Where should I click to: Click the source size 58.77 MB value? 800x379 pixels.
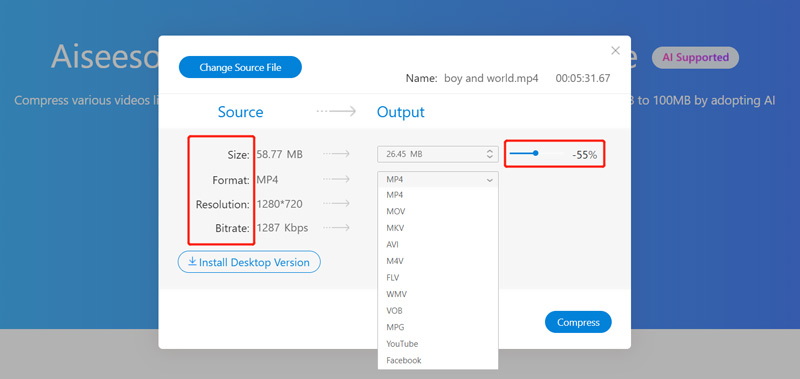[280, 154]
